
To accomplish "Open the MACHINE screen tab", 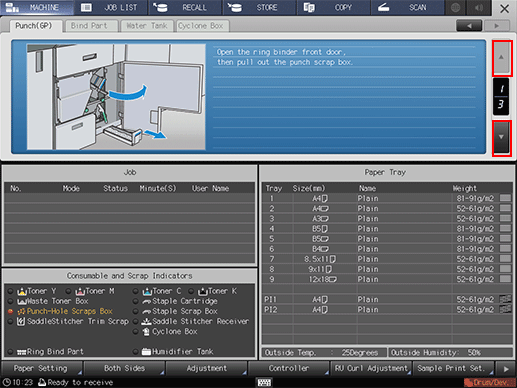I will pos(37,7).
